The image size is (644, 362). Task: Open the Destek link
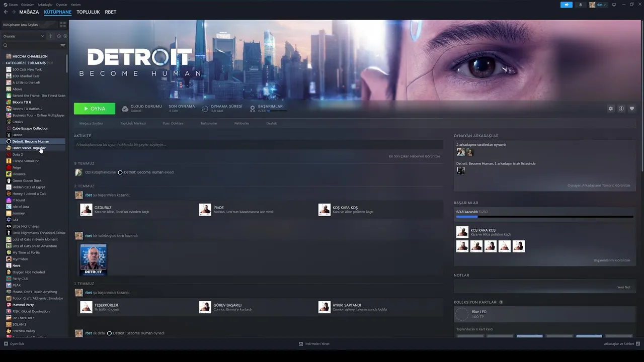click(x=272, y=123)
